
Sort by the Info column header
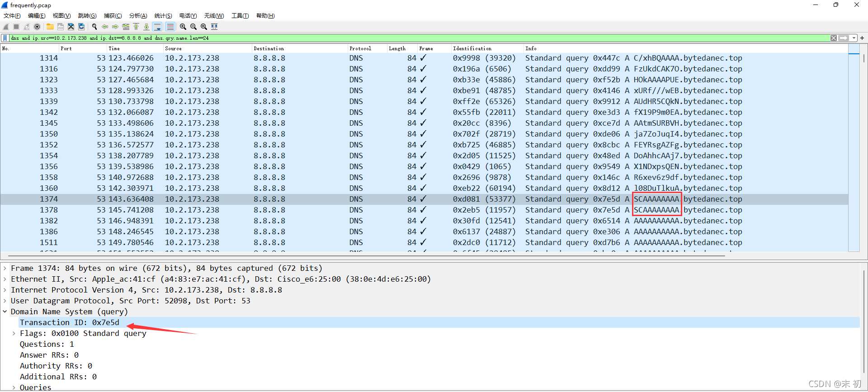pyautogui.click(x=685, y=48)
